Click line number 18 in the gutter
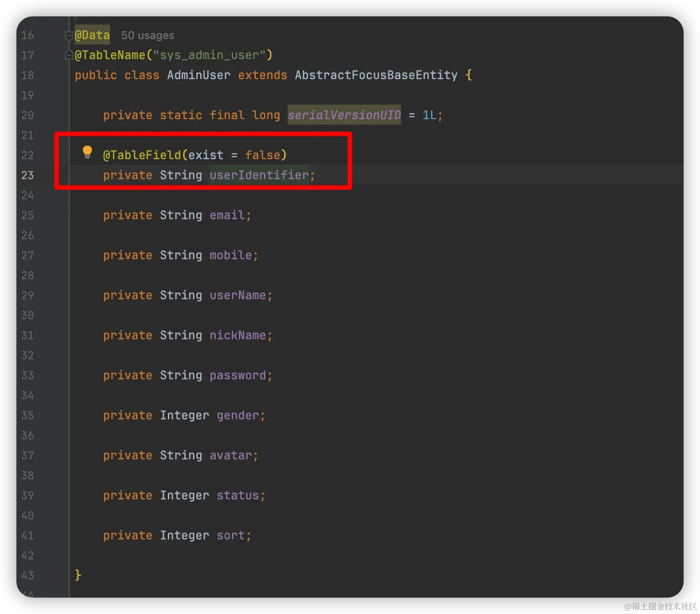700x614 pixels. coord(27,75)
